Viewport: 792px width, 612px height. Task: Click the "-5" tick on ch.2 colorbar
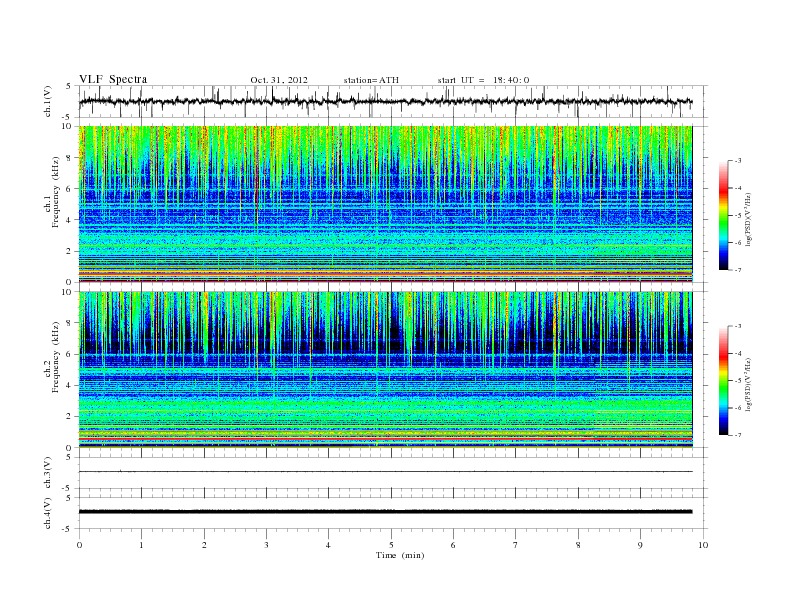pyautogui.click(x=737, y=381)
